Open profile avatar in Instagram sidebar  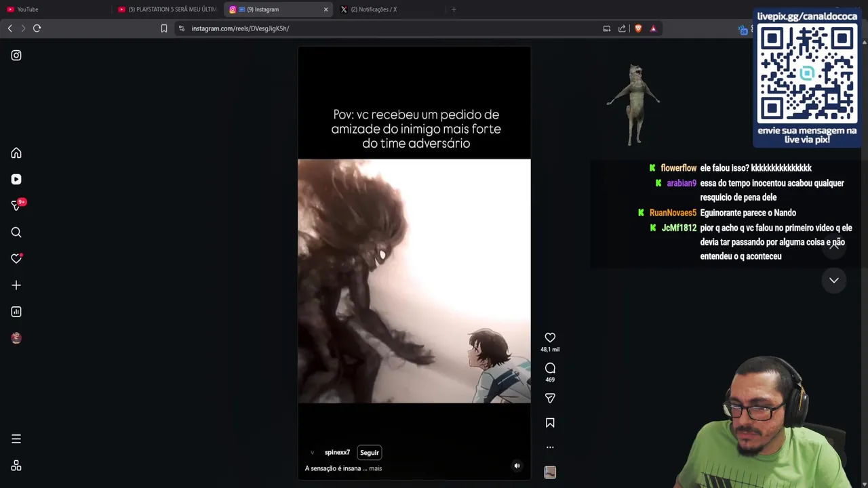[x=16, y=338]
